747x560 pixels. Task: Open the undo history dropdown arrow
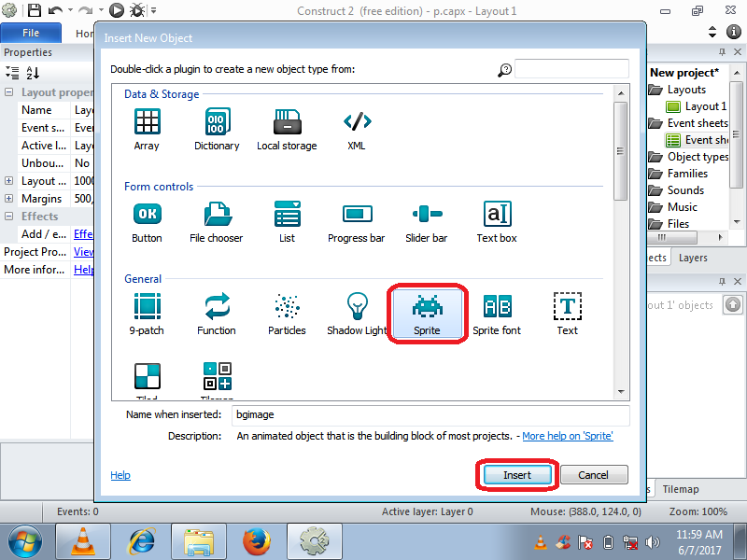pyautogui.click(x=71, y=10)
